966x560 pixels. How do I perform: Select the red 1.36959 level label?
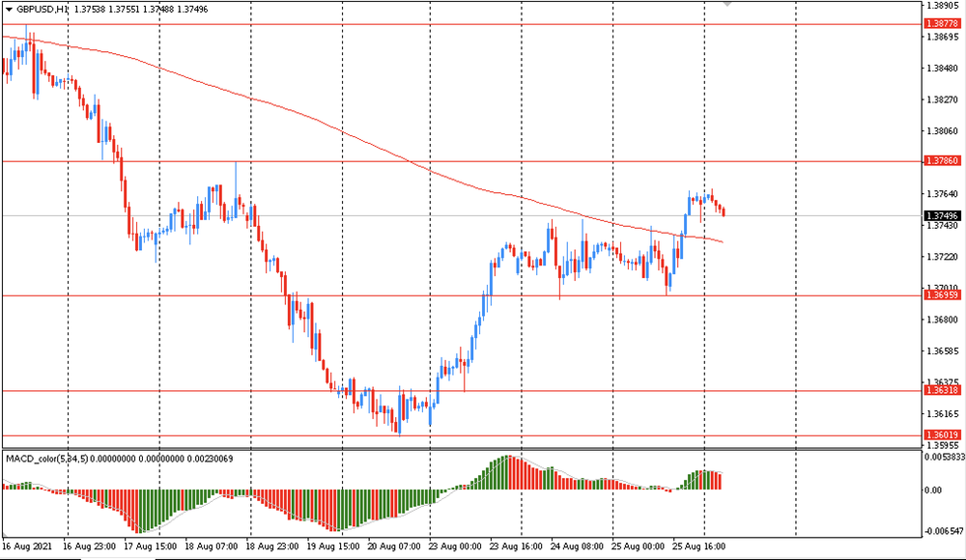tap(942, 295)
